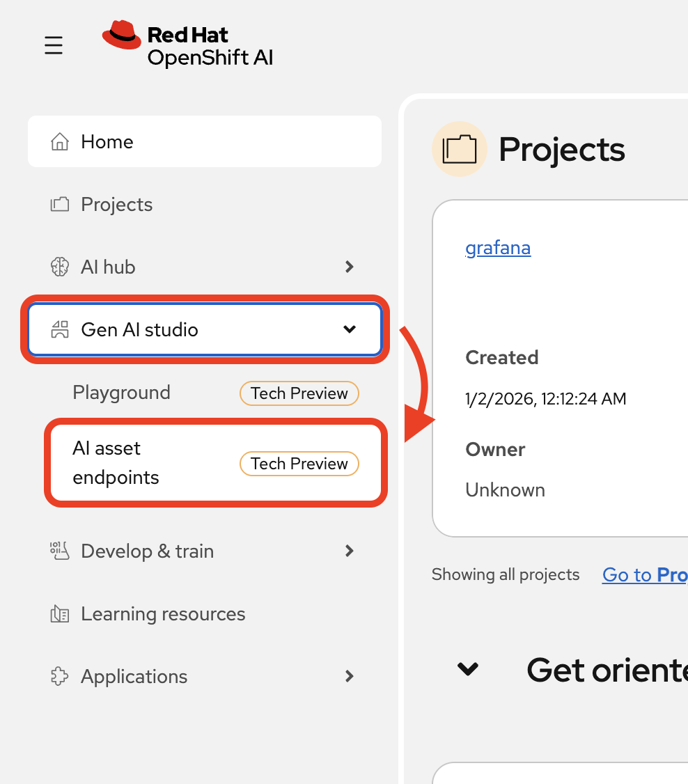This screenshot has width=688, height=784.
Task: Click the Home house icon
Action: click(59, 141)
